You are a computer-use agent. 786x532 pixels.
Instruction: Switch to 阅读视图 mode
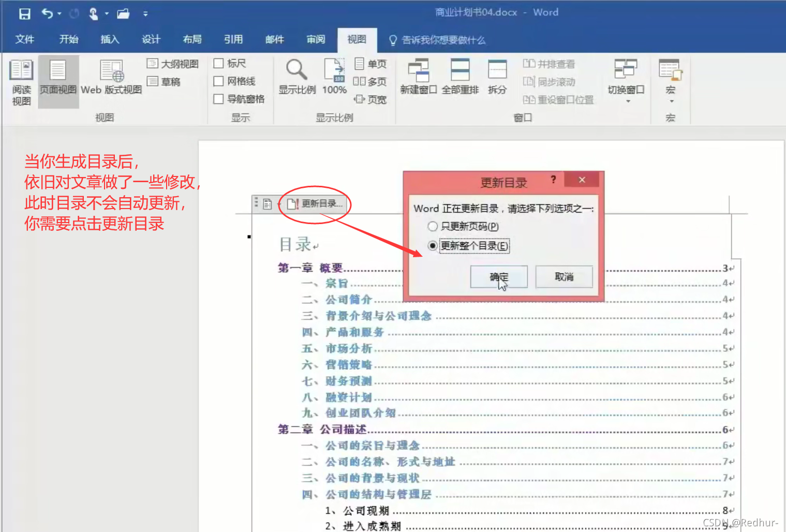21,82
